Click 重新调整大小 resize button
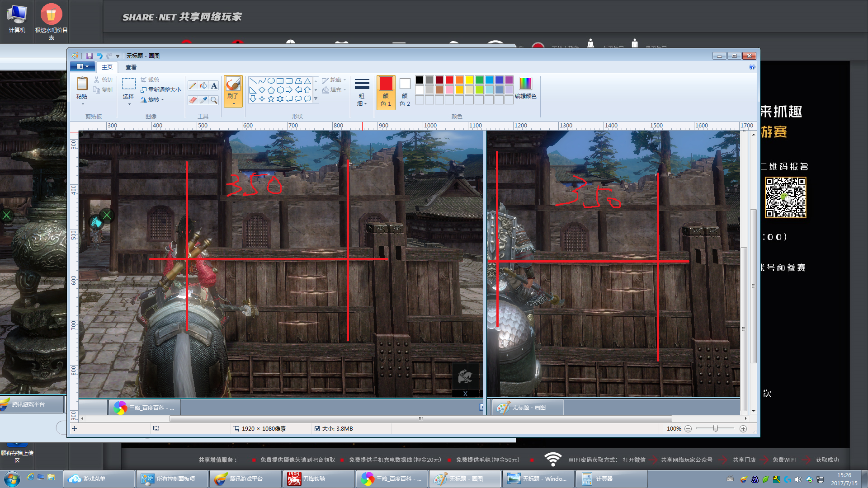The width and height of the screenshot is (868, 488). click(x=161, y=90)
